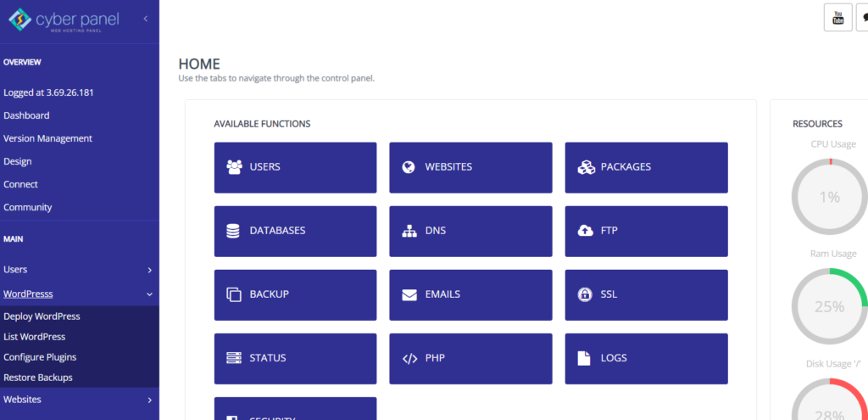Click the Cyber Panel logo

pos(64,20)
